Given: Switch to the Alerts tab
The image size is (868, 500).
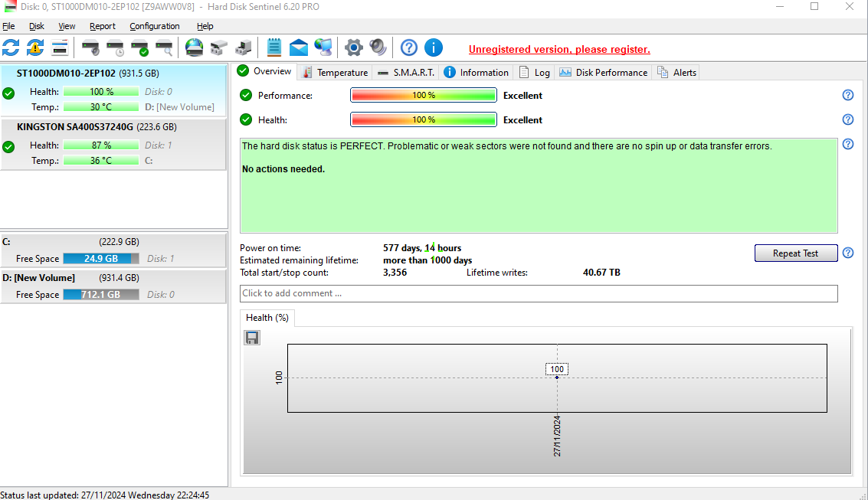Looking at the screenshot, I should 676,73.
